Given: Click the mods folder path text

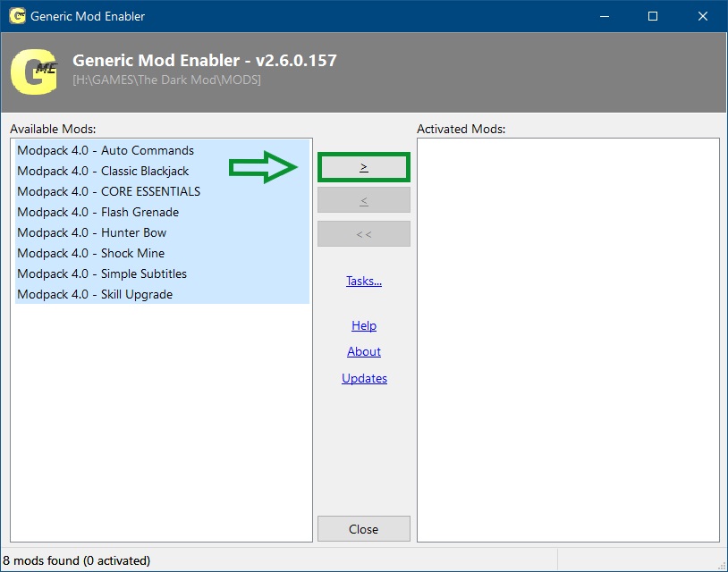Looking at the screenshot, I should pyautogui.click(x=166, y=80).
